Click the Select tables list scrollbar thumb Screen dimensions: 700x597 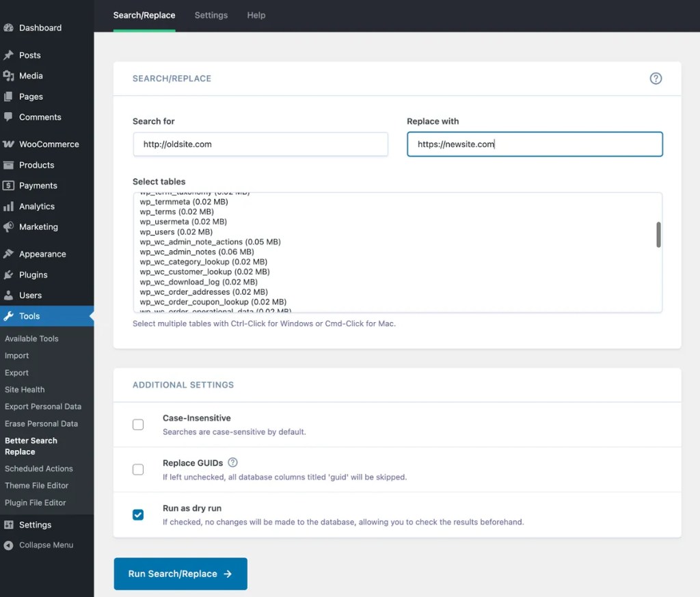coord(658,235)
